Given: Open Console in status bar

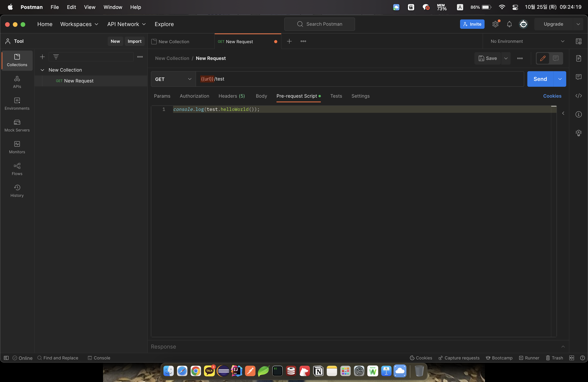Looking at the screenshot, I should click(x=99, y=358).
